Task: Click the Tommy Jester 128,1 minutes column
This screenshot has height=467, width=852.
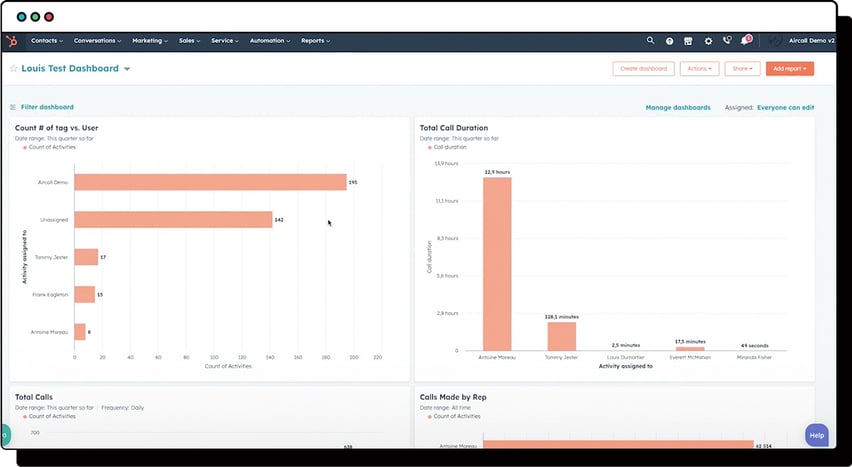Action: (561, 337)
